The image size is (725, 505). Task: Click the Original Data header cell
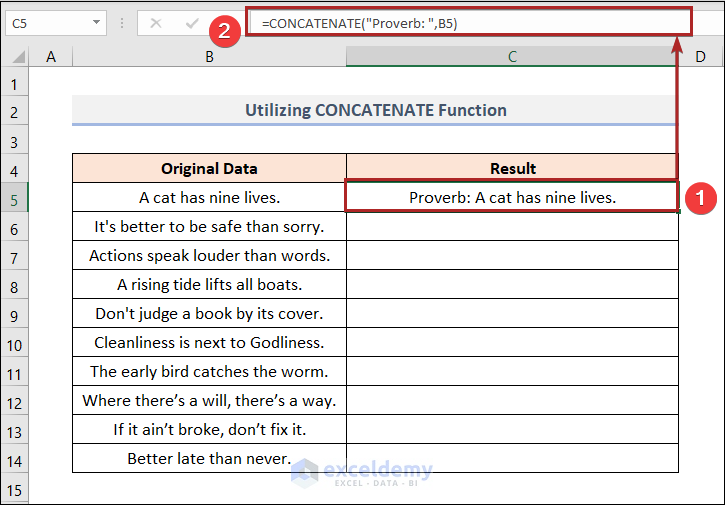coord(209,168)
